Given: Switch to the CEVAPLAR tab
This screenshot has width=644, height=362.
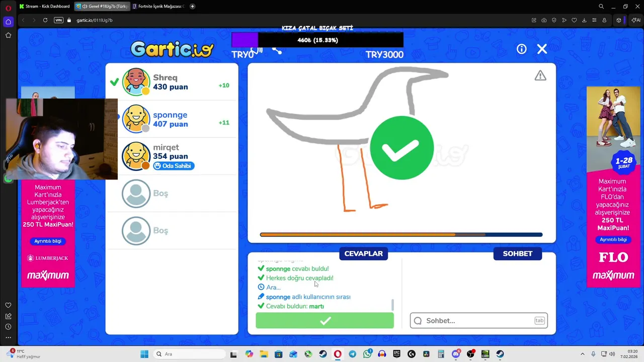Looking at the screenshot, I should click(363, 253).
